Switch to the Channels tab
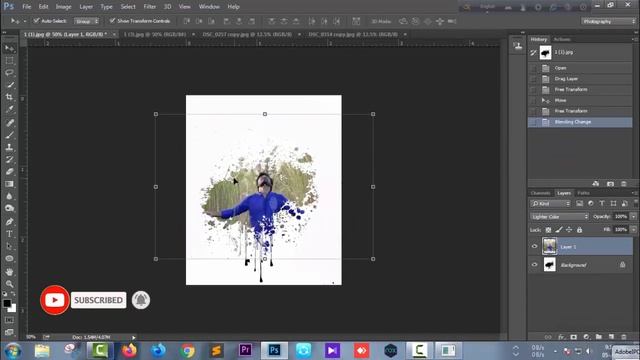Viewport: 640px width, 360px height. pyautogui.click(x=540, y=193)
